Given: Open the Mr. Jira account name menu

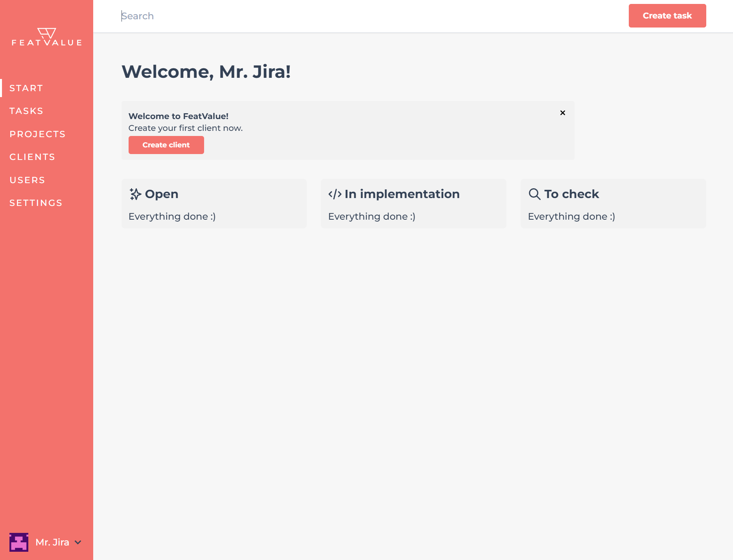Looking at the screenshot, I should 52,542.
